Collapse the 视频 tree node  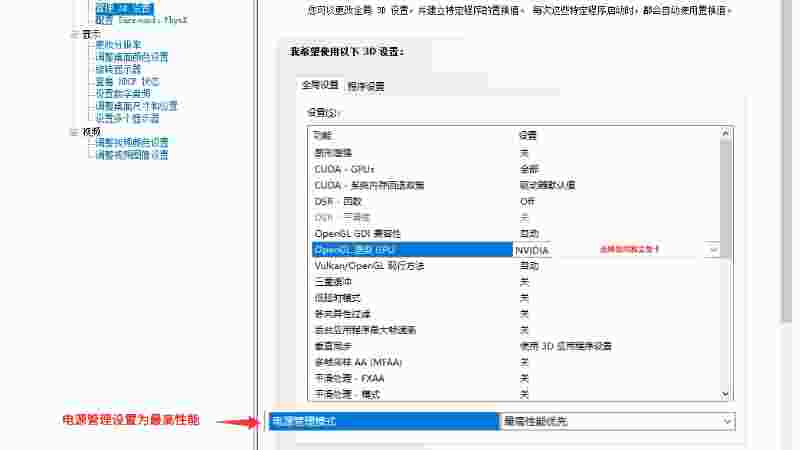click(x=74, y=131)
